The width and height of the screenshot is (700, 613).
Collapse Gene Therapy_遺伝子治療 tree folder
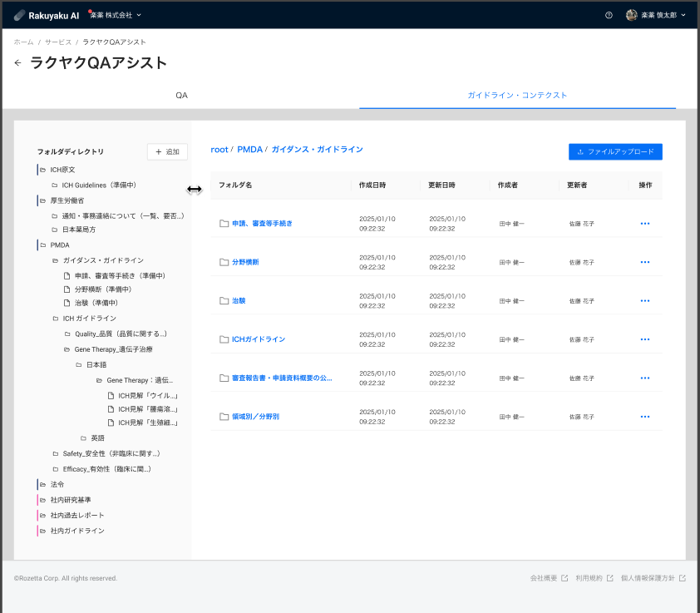[67, 349]
